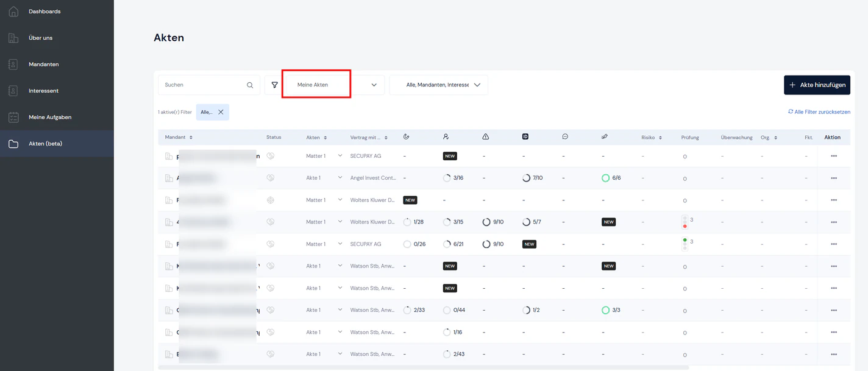Sort by the "Vertrag mit" column header
The width and height of the screenshot is (868, 371).
coord(369,137)
